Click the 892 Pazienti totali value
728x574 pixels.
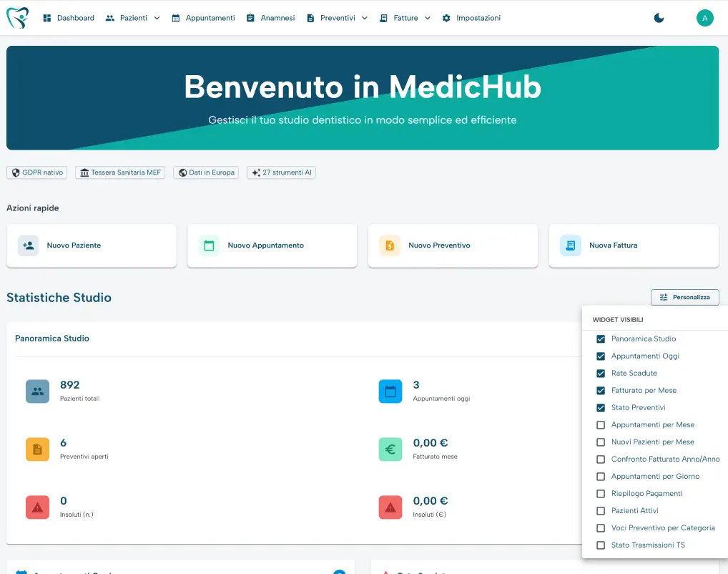[x=69, y=385]
